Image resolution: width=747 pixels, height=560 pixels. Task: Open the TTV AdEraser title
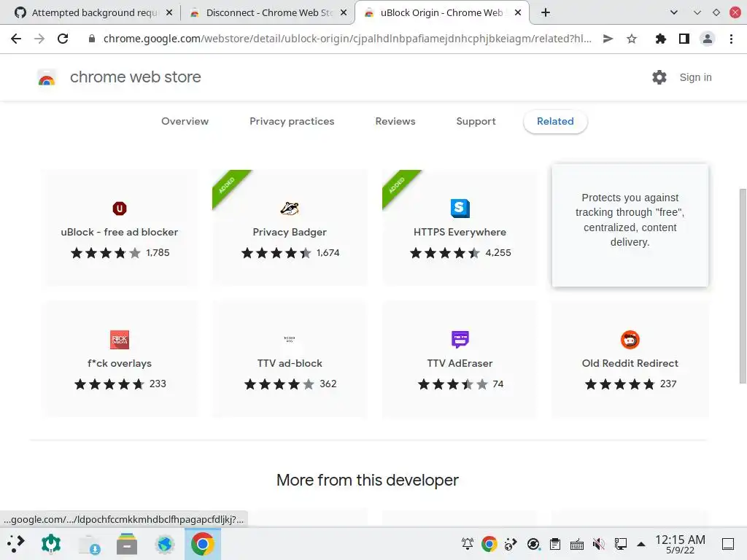pyautogui.click(x=460, y=363)
